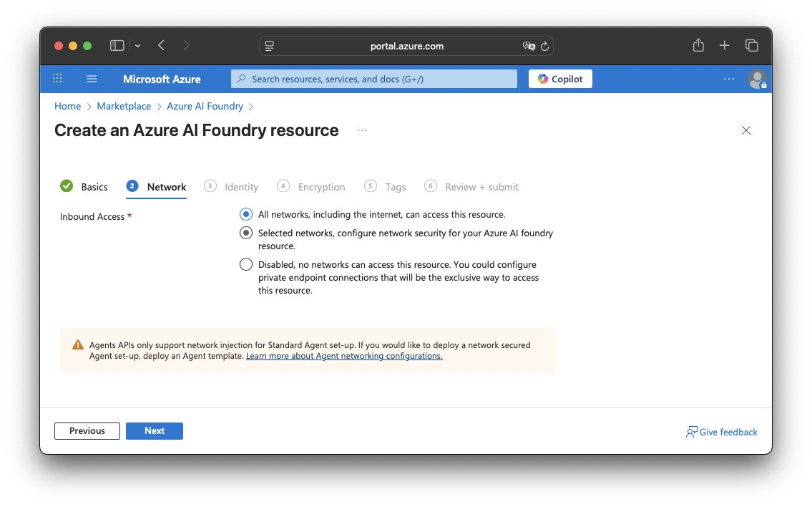Click the translate page icon

coord(529,46)
